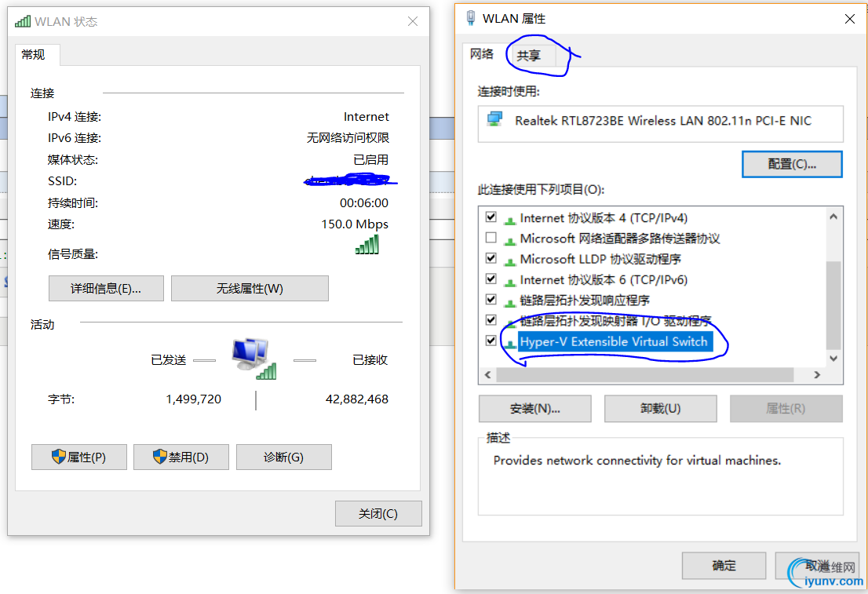Click the Realtek adapter icon
This screenshot has width=868, height=594.
tap(494, 119)
